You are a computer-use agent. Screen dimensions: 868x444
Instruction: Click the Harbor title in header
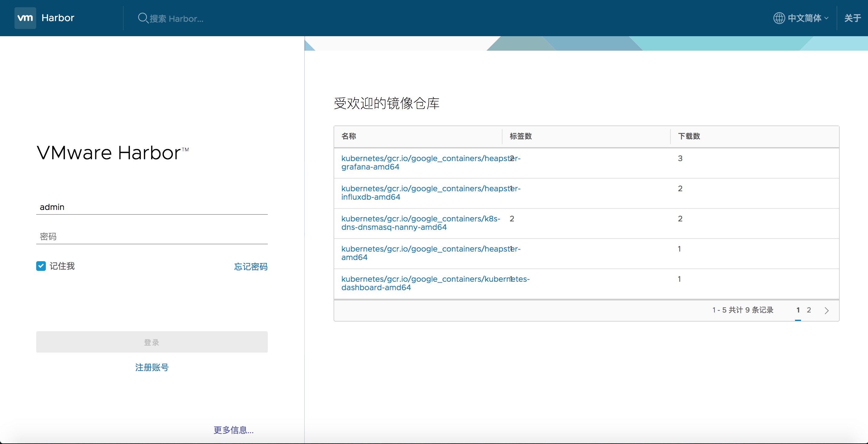point(58,18)
